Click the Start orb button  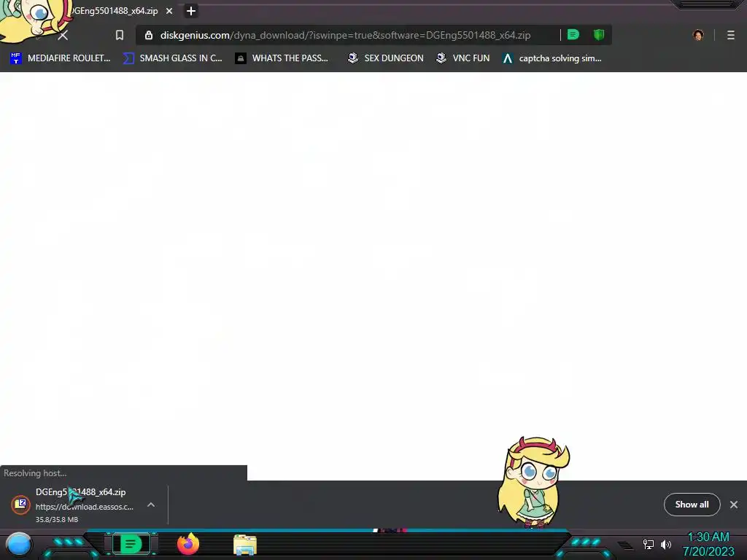click(x=19, y=544)
